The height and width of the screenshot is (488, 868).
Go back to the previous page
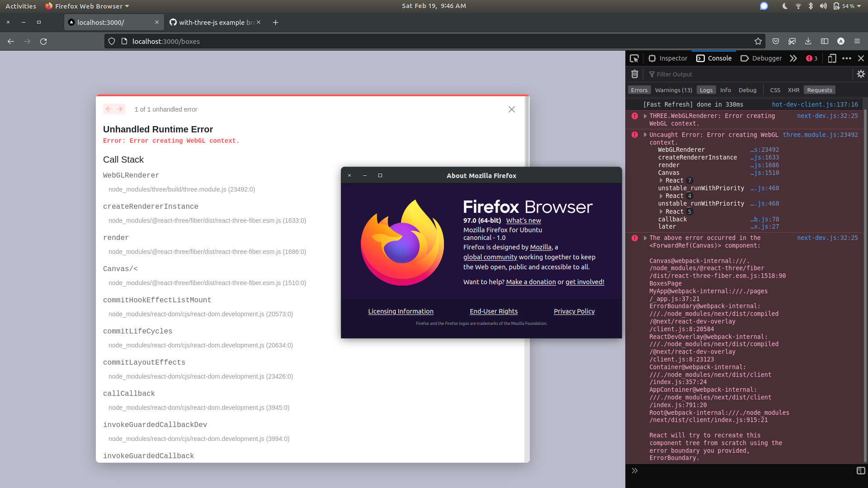point(11,41)
